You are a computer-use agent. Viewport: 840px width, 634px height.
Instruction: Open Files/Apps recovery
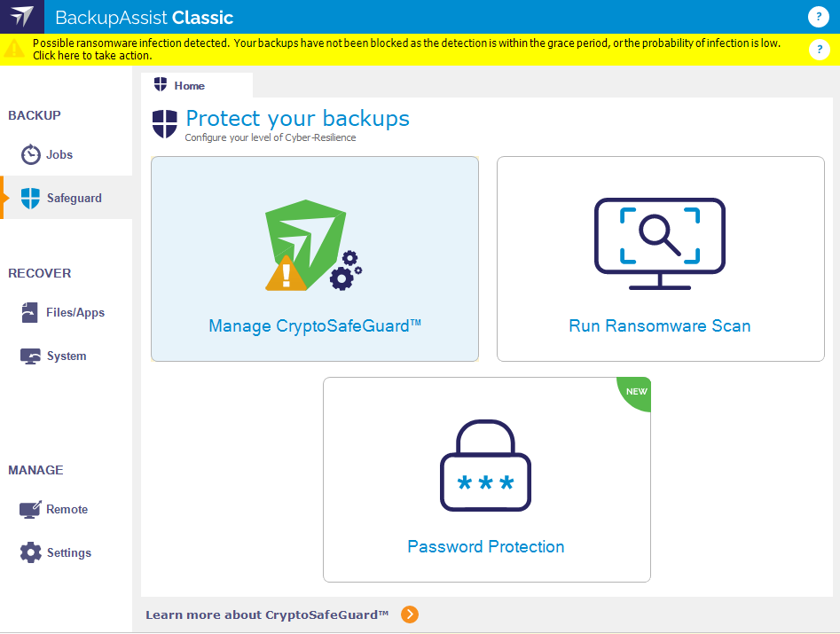67,312
